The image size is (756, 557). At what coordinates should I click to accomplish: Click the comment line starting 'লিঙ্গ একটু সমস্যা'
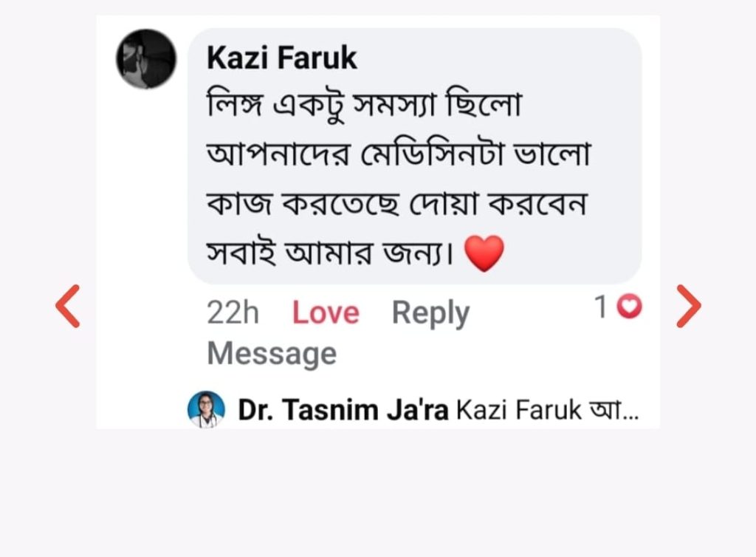point(365,105)
